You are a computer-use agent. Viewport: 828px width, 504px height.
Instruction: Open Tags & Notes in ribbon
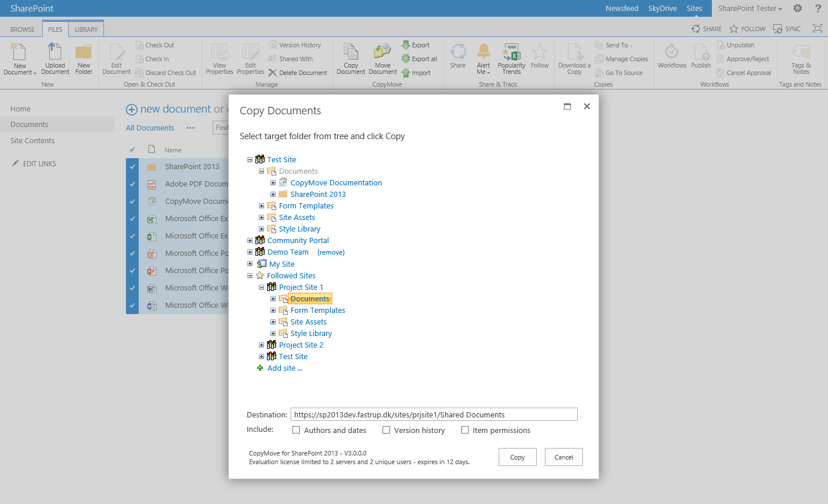click(801, 59)
